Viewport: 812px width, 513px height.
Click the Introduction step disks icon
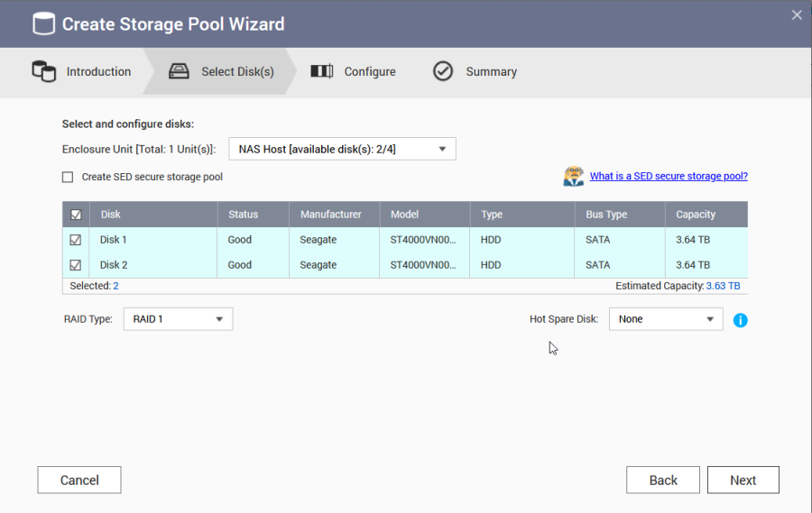pyautogui.click(x=43, y=71)
